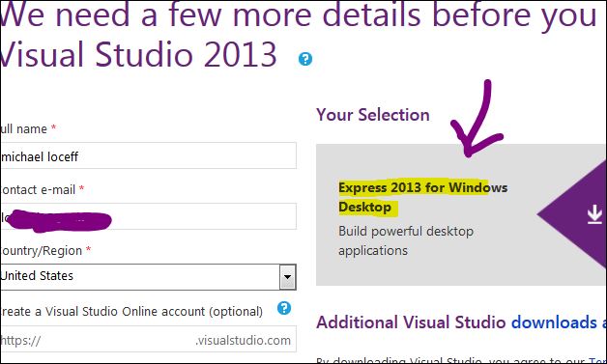Click the Full name input field
607x364 pixels.
(148, 155)
